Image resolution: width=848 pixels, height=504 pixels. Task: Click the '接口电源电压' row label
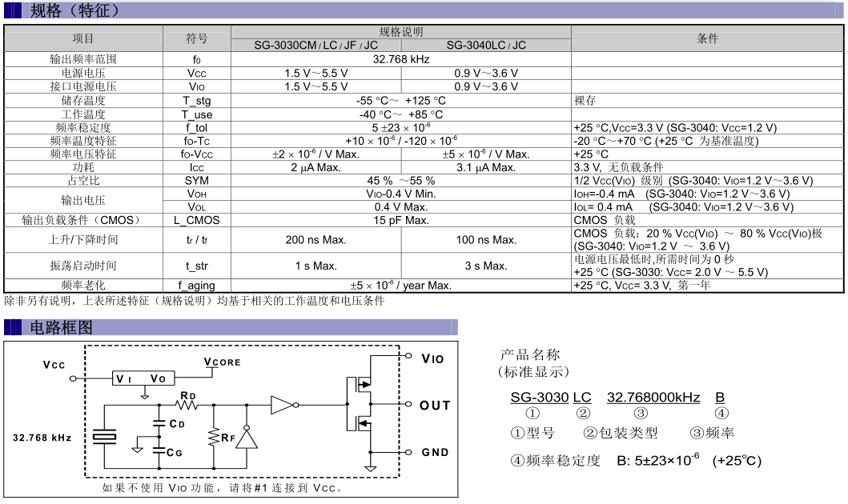coord(83,86)
